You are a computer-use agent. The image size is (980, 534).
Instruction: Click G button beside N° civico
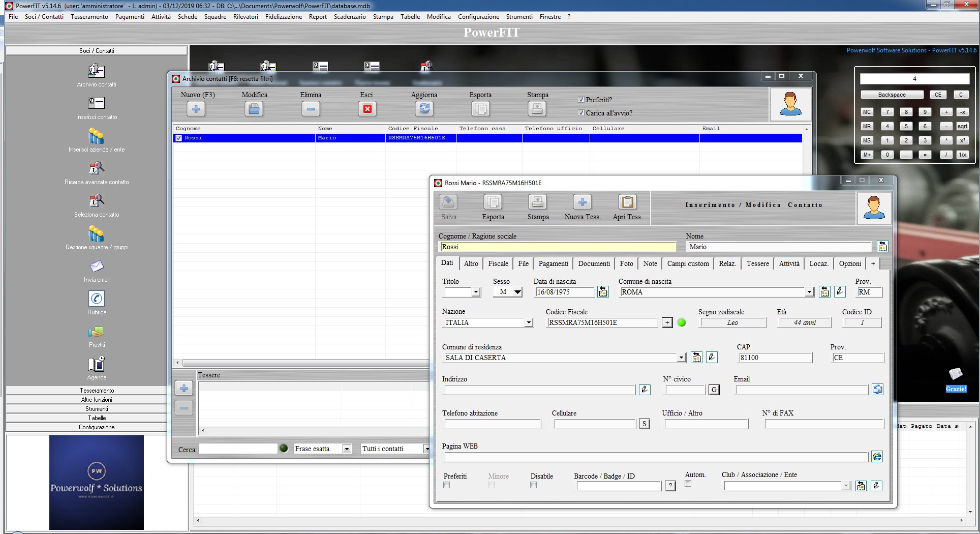(714, 390)
